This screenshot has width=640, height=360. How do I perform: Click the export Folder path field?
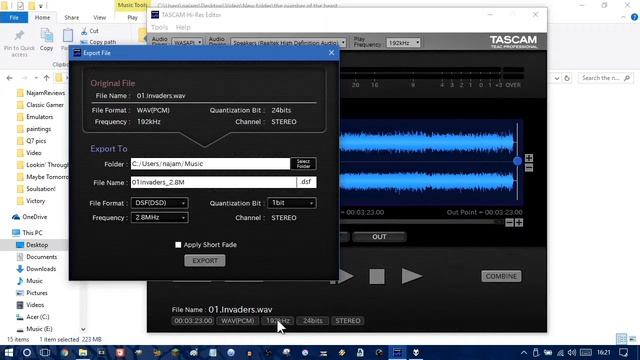(210, 164)
